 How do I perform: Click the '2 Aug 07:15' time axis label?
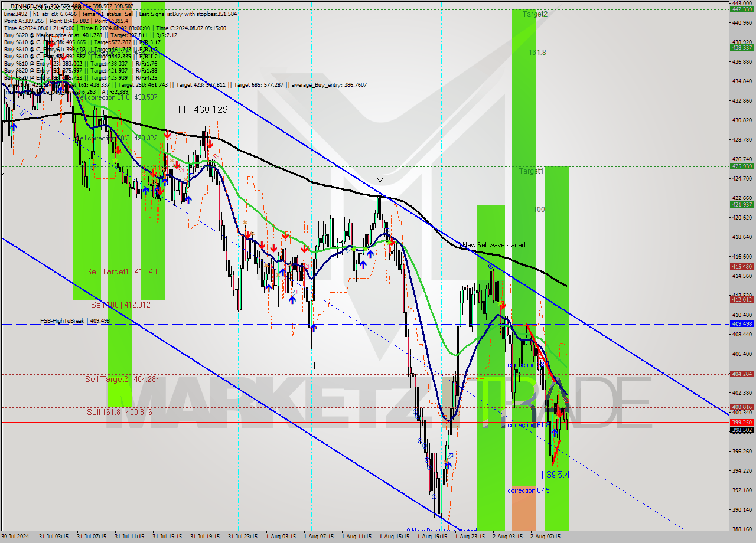pyautogui.click(x=545, y=537)
